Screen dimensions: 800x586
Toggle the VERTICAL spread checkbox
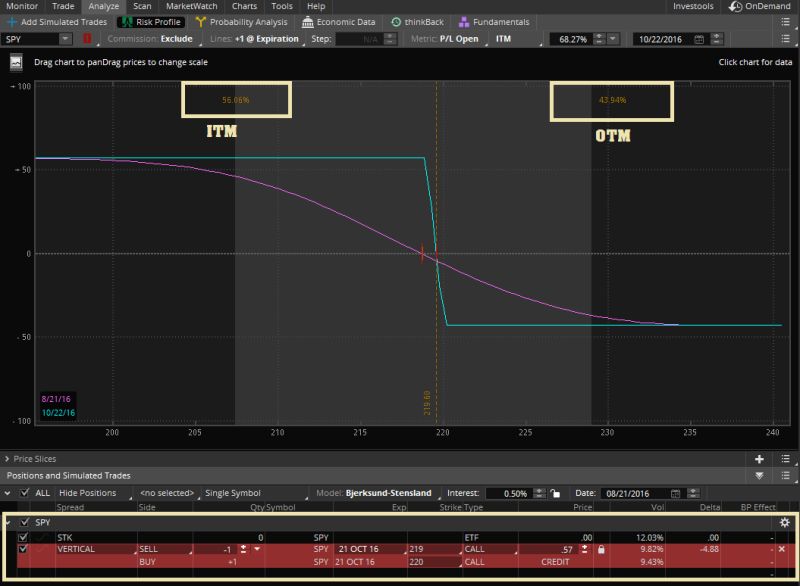click(x=23, y=548)
